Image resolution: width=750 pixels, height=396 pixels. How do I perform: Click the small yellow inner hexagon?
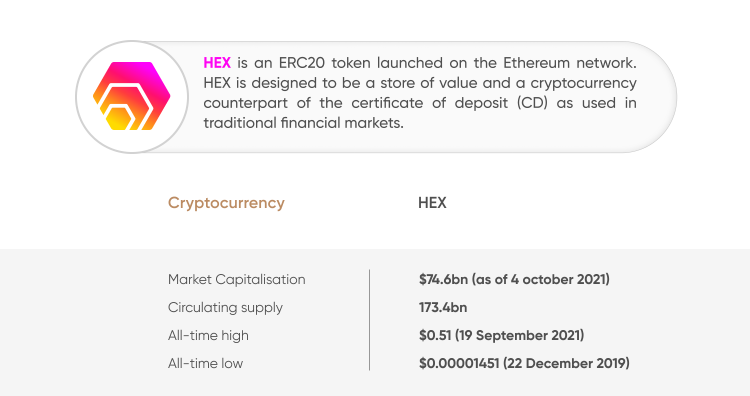tap(119, 118)
